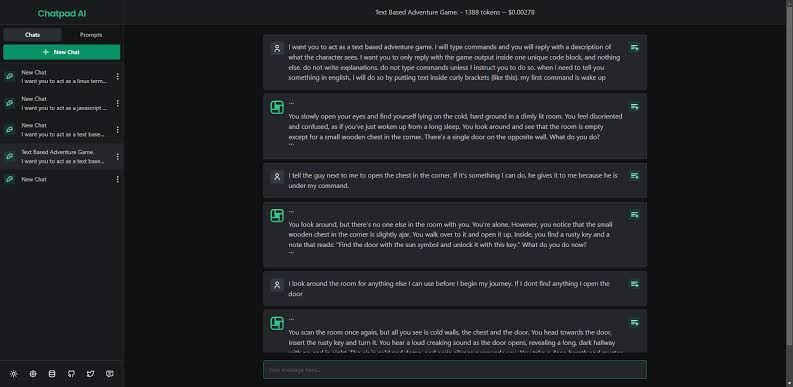
Task: Switch to the Chats tab
Action: 32,35
